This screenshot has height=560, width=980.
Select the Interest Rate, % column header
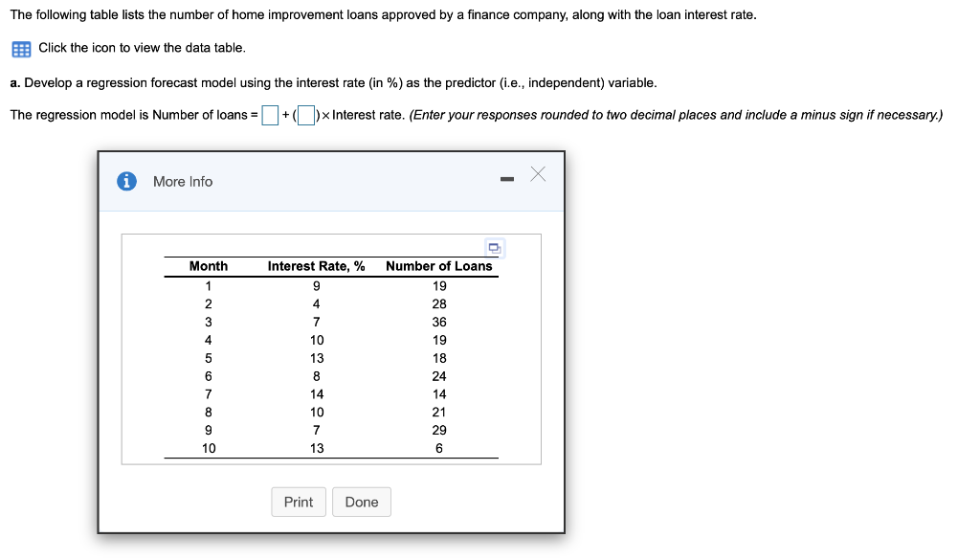click(317, 266)
